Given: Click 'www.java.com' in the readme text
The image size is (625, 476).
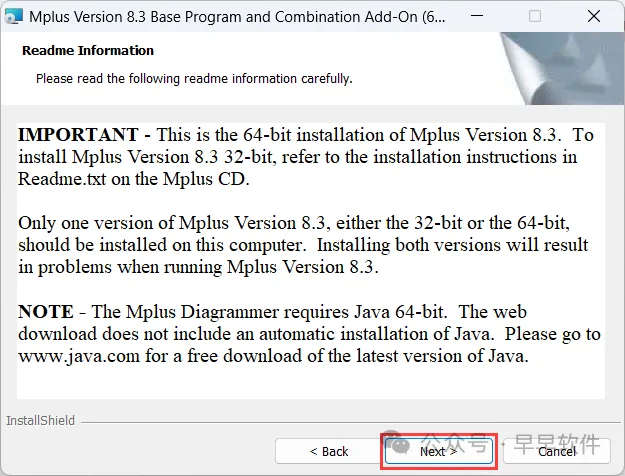Looking at the screenshot, I should (79, 356).
